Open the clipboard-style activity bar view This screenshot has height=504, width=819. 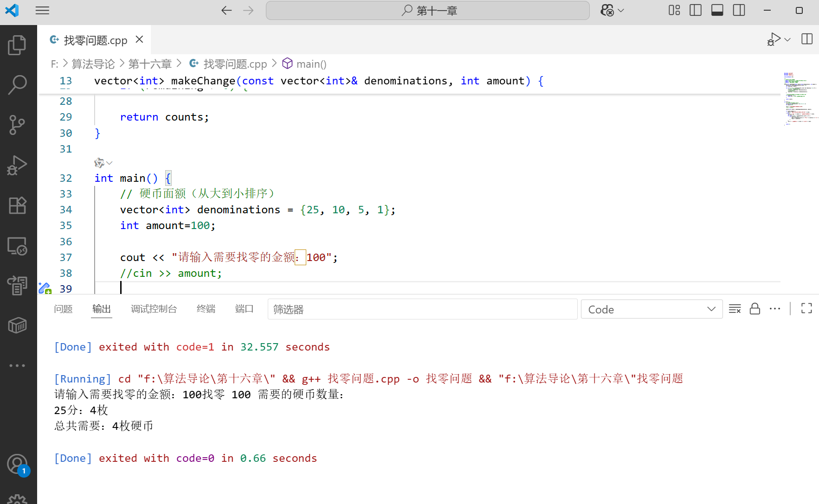coord(18,285)
